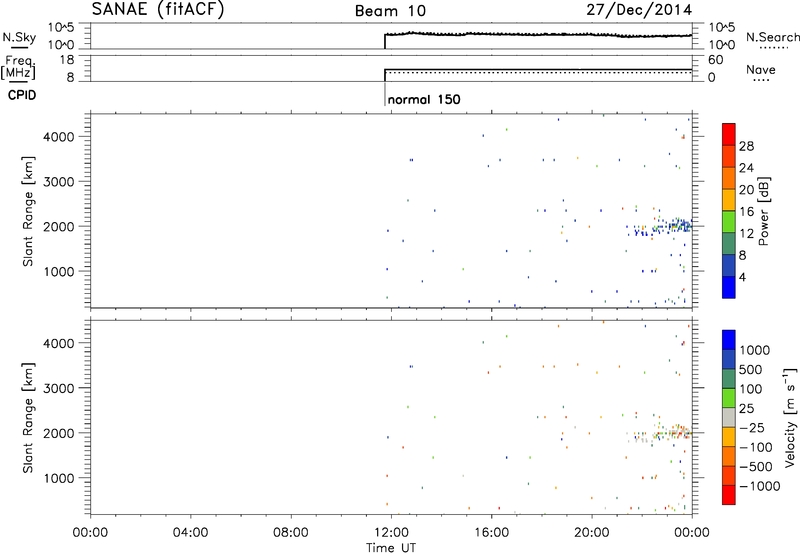Click the '04:00' time tick label

tap(190, 533)
